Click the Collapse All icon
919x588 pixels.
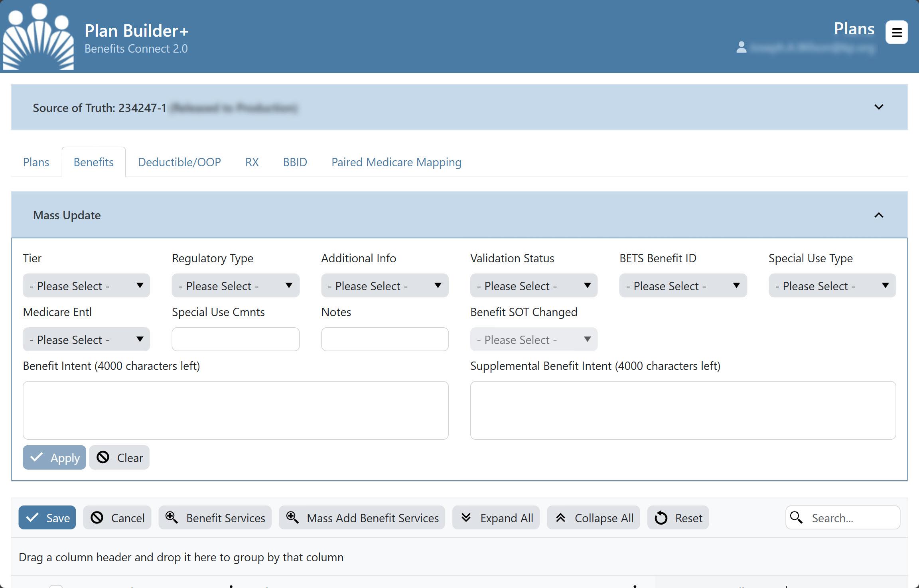tap(561, 517)
